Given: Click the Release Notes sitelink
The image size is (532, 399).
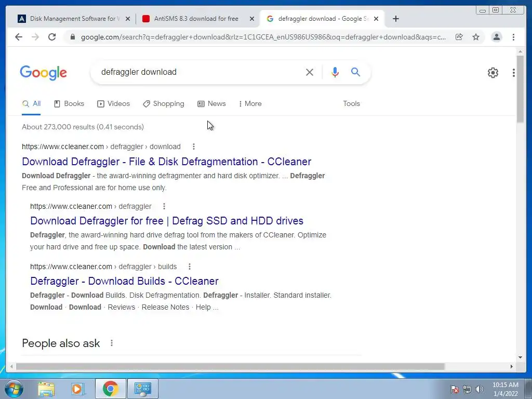Looking at the screenshot, I should (x=166, y=307).
